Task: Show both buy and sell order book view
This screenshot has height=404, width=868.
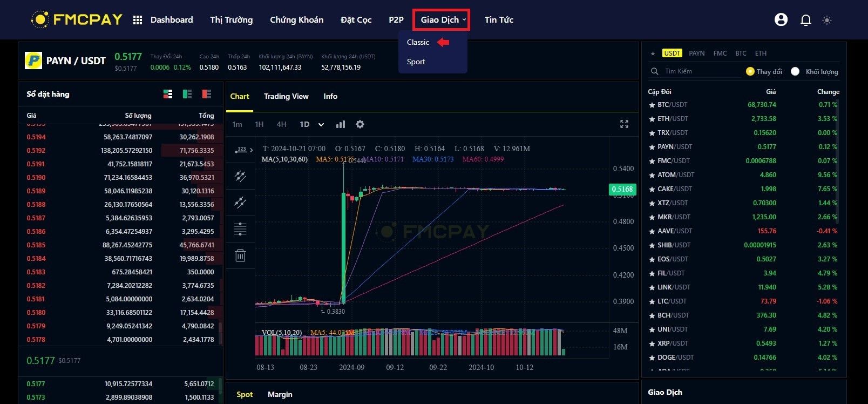Action: (168, 94)
